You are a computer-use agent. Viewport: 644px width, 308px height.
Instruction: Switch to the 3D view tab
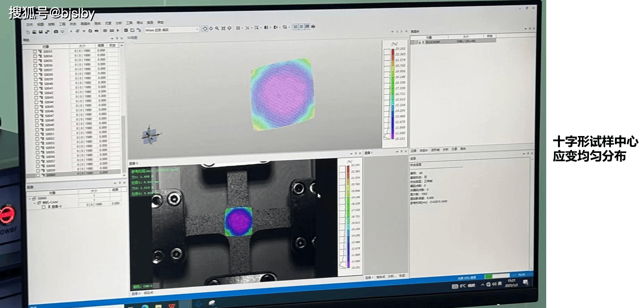133,38
